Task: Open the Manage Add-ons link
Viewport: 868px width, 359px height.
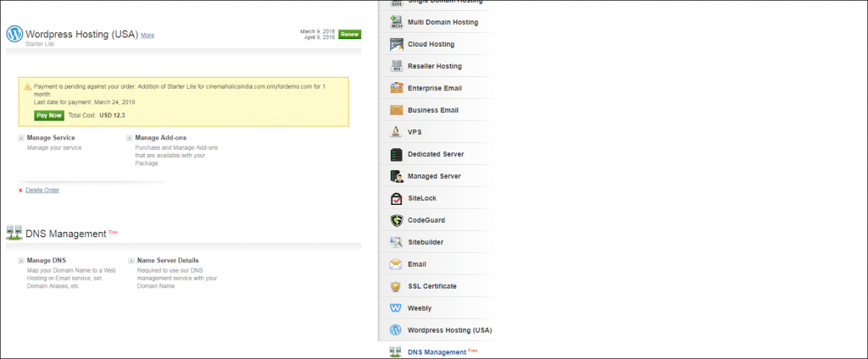Action: pyautogui.click(x=161, y=138)
